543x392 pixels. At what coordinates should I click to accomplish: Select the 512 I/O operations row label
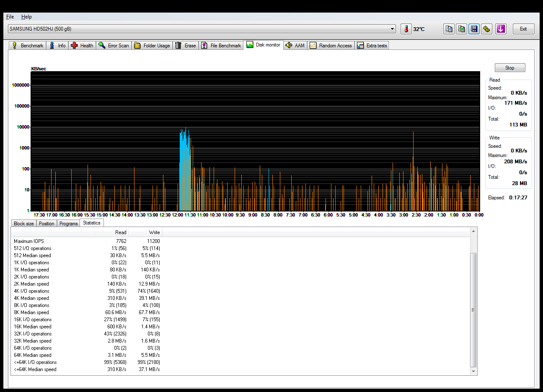coord(33,248)
